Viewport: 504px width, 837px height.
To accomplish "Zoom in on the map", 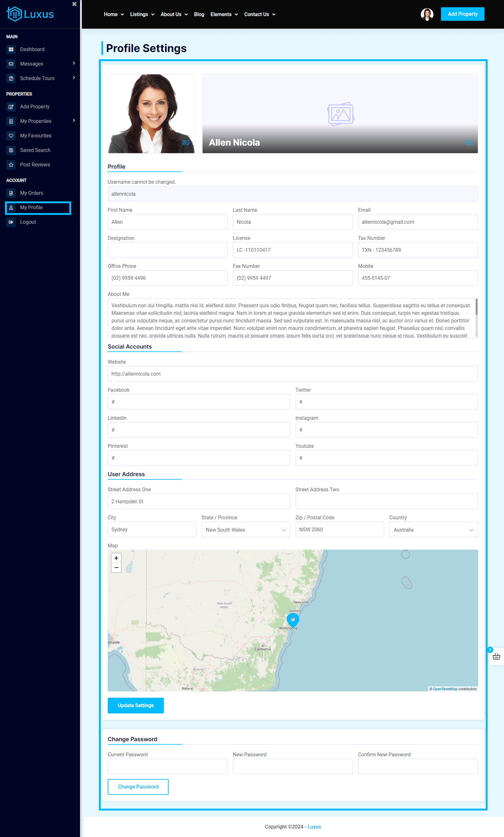I will [116, 558].
